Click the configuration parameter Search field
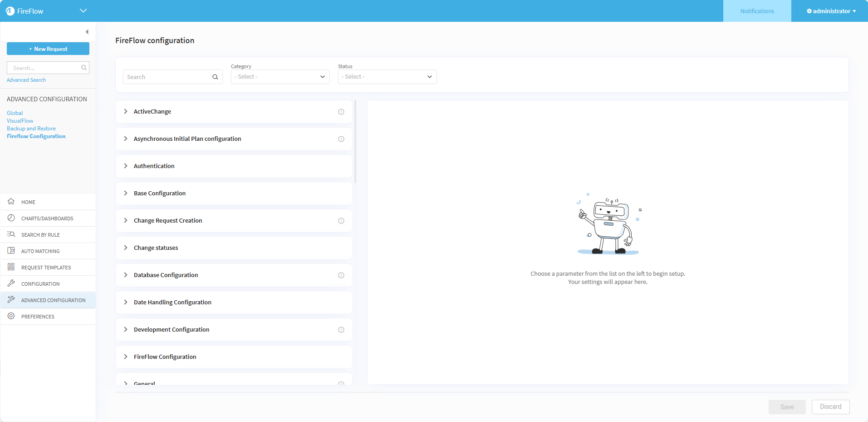 tap(167, 77)
